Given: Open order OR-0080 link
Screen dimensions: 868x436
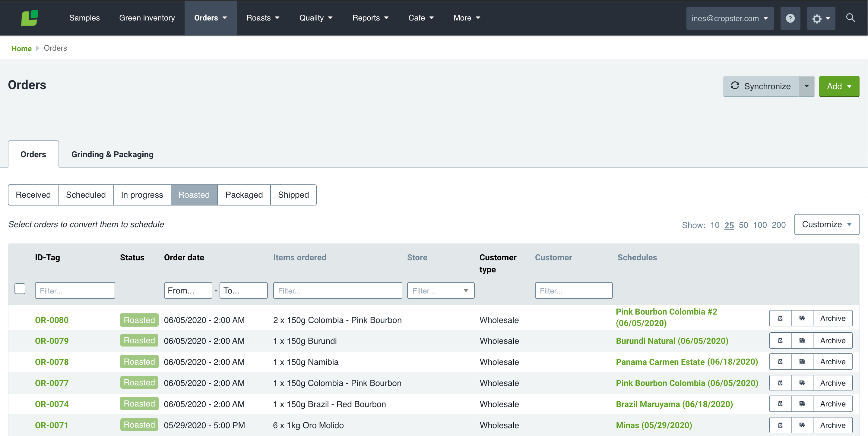Looking at the screenshot, I should (52, 320).
